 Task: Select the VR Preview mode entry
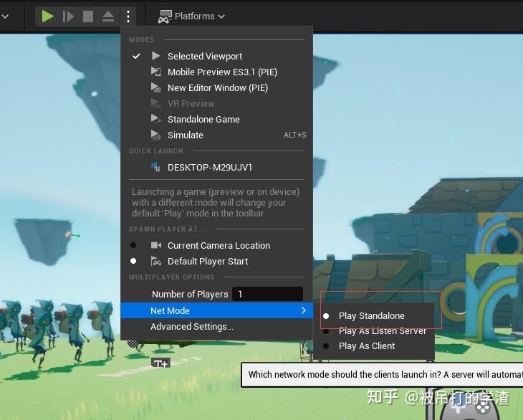(217, 103)
